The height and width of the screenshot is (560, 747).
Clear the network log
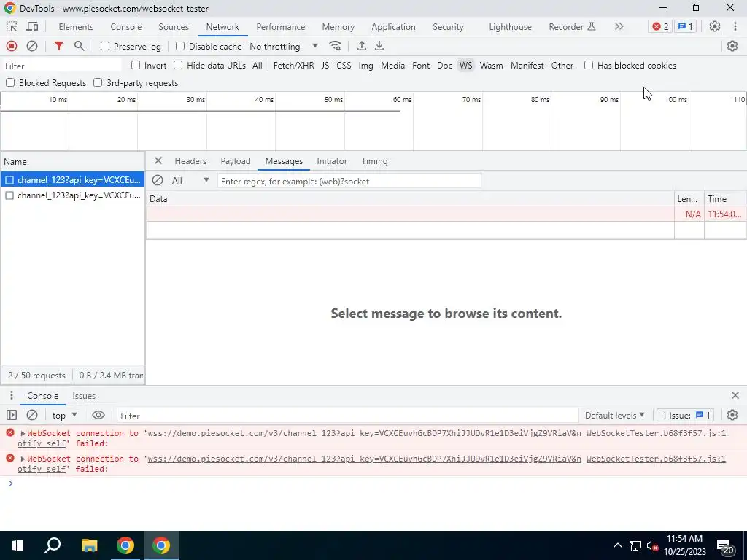pyautogui.click(x=32, y=46)
